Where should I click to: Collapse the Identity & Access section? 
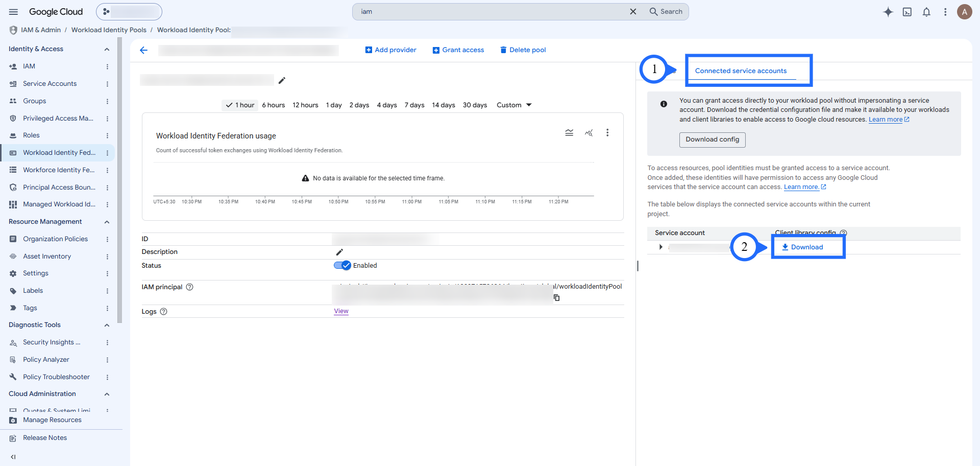coord(107,50)
